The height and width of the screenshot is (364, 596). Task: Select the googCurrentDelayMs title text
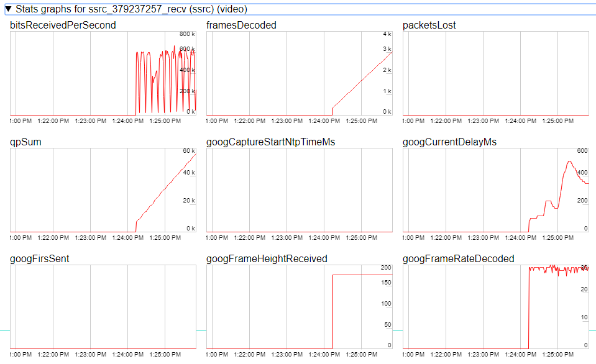(x=449, y=142)
